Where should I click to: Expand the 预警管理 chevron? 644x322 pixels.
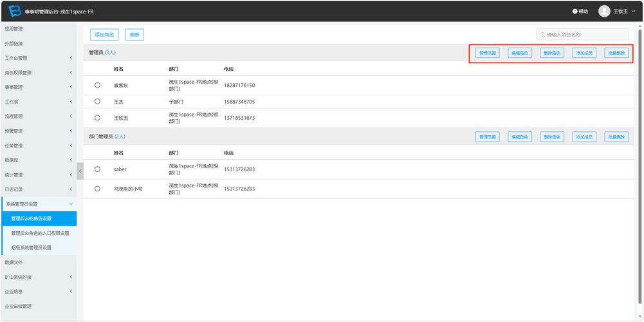[x=71, y=131]
